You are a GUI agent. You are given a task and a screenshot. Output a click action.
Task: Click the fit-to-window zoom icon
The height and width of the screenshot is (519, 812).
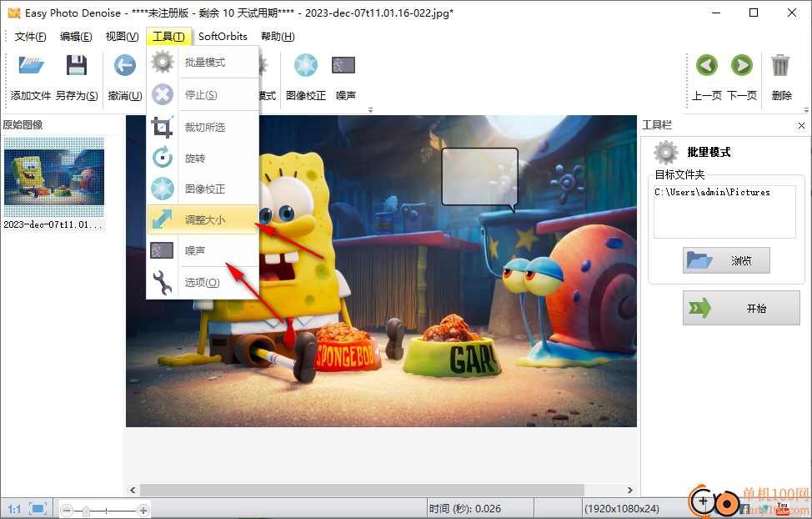pos(38,509)
